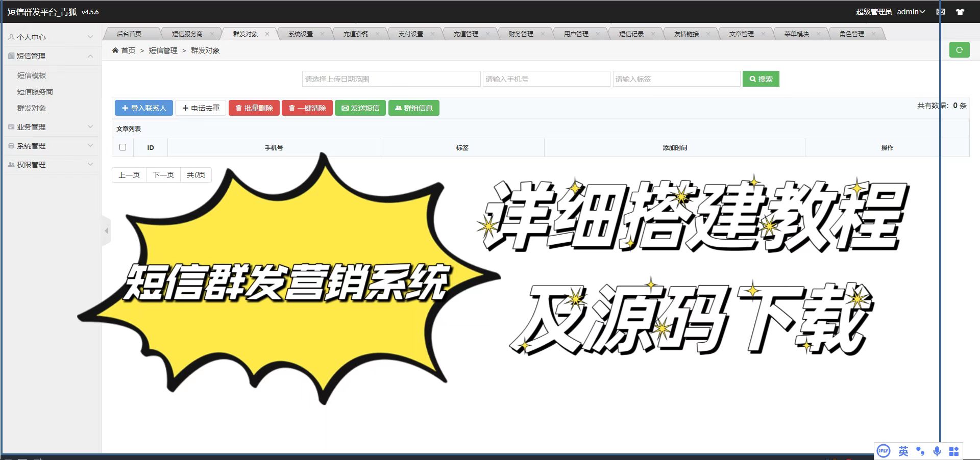Click the iFLY input method logo
This screenshot has height=460, width=980.
(884, 451)
